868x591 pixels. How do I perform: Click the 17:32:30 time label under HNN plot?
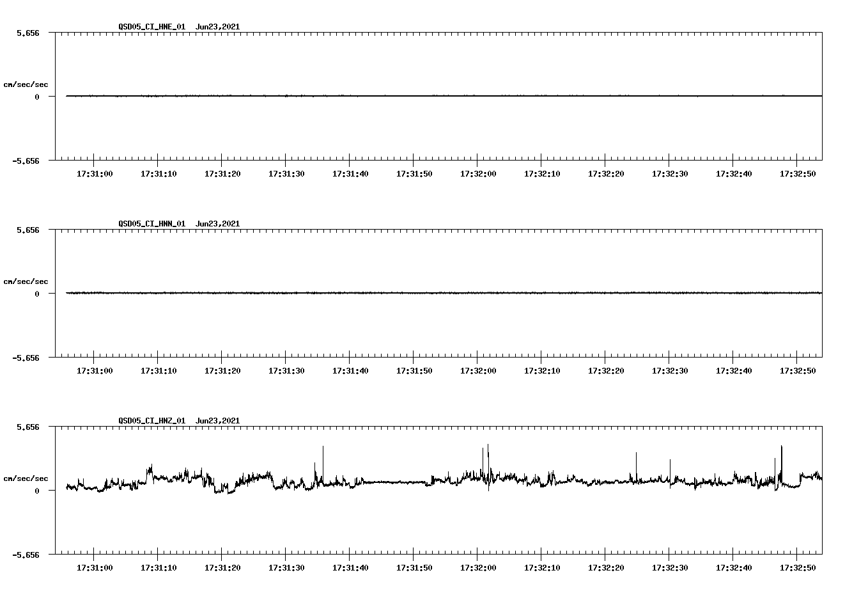pos(670,370)
